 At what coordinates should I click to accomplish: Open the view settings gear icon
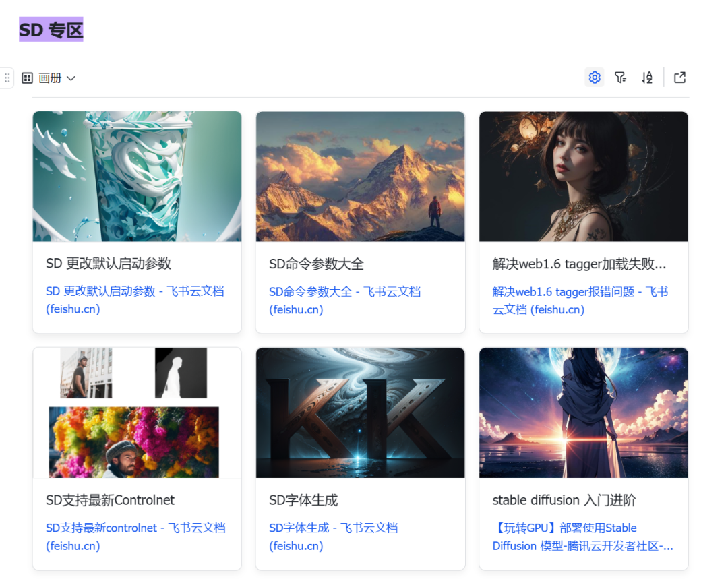[595, 78]
